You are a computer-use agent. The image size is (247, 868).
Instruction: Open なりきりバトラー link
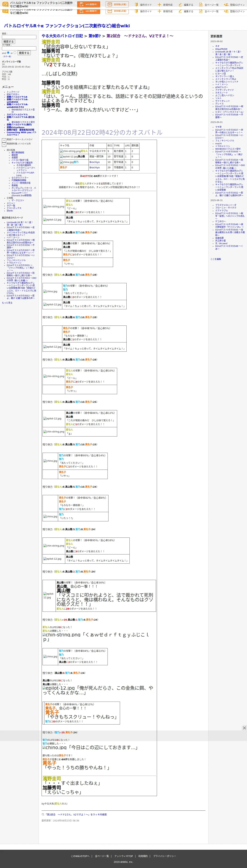click(20, 178)
